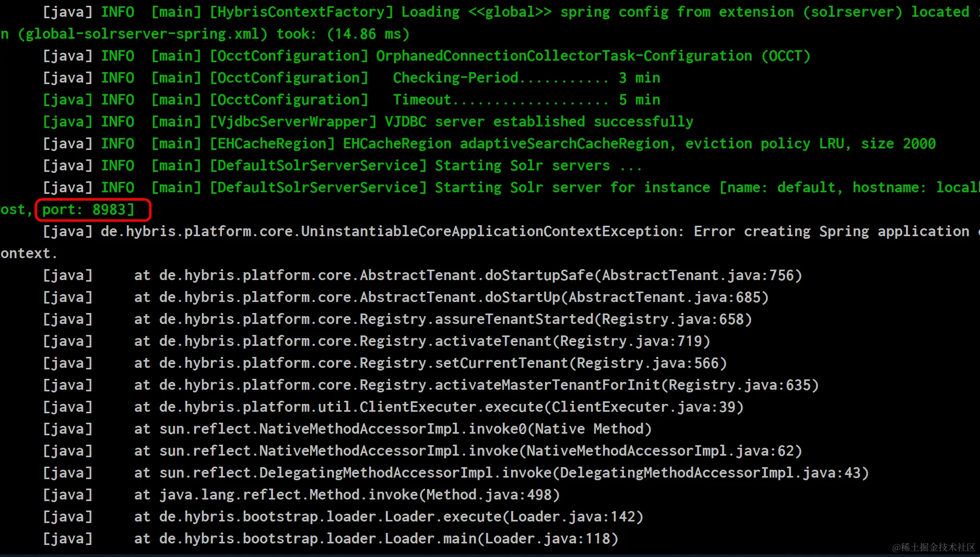Click the 'Checking-Period' configuration line
The image size is (980, 557).
(x=351, y=78)
